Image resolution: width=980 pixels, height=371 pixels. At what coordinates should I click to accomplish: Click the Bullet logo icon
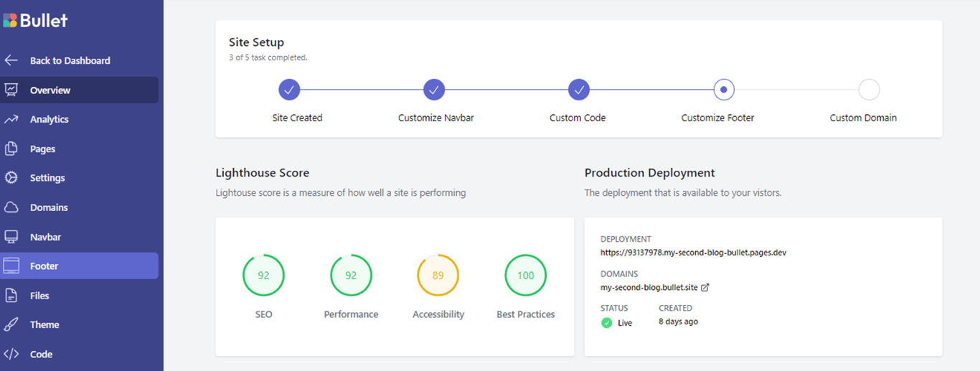coord(10,20)
